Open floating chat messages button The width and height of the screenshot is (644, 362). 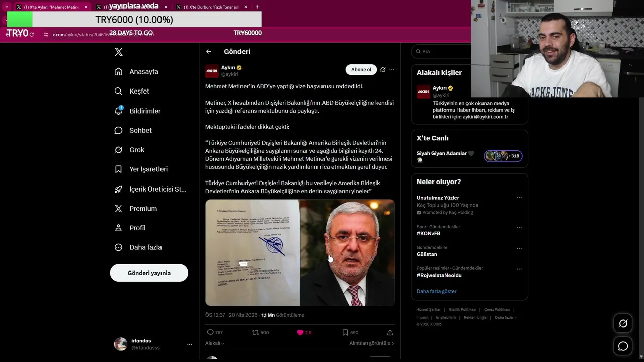(623, 346)
